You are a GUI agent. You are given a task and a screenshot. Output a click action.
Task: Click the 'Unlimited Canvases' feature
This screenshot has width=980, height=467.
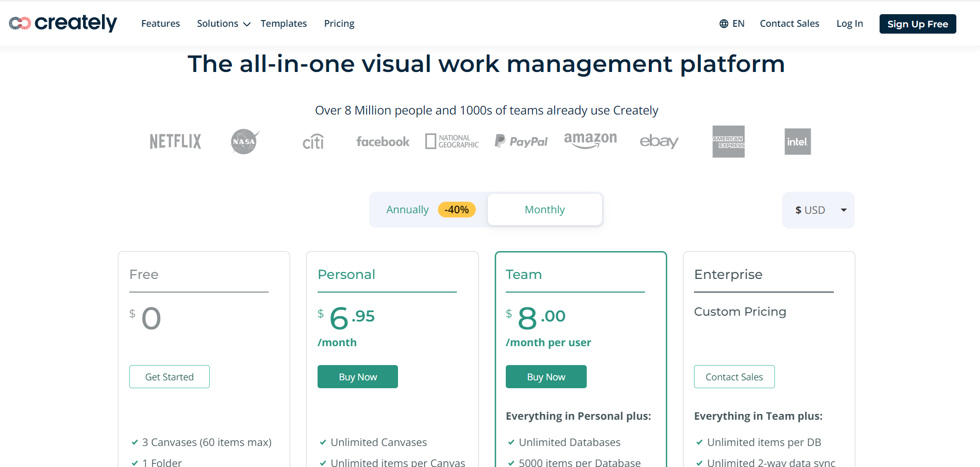click(x=379, y=442)
